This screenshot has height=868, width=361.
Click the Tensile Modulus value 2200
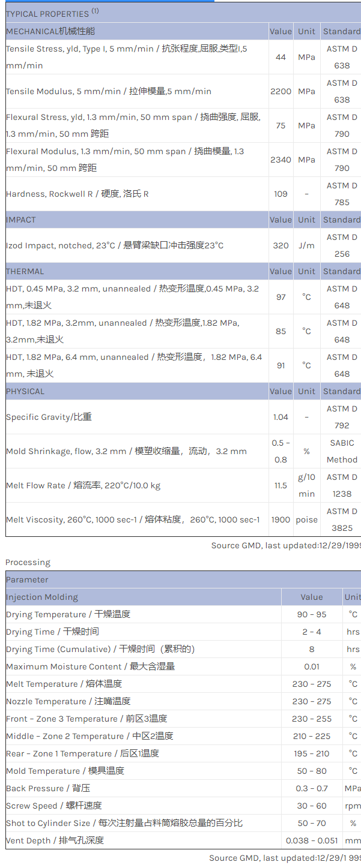(281, 91)
